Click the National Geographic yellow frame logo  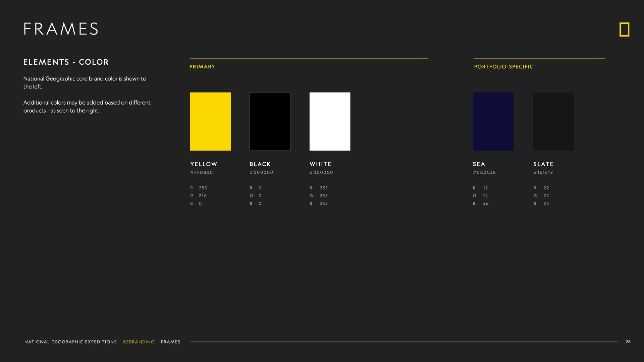pos(624,29)
